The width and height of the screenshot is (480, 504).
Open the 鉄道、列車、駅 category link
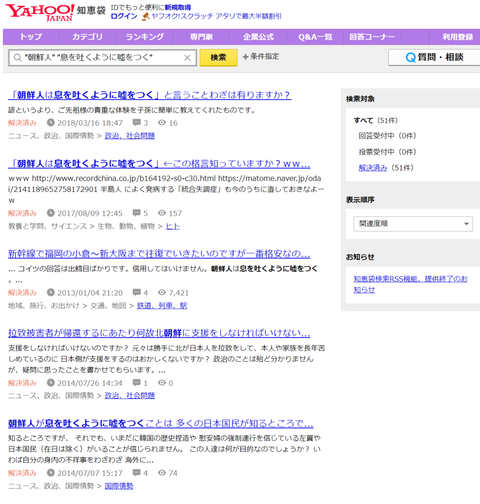pyautogui.click(x=162, y=305)
